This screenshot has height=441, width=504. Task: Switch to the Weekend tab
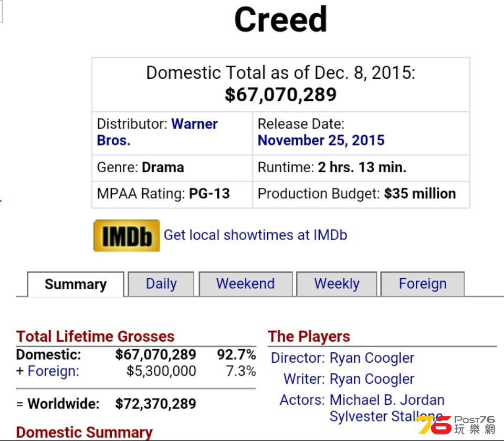tap(246, 284)
